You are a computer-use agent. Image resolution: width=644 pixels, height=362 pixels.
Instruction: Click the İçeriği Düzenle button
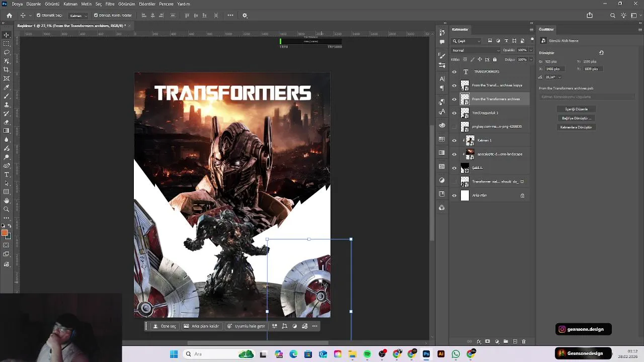click(x=577, y=109)
